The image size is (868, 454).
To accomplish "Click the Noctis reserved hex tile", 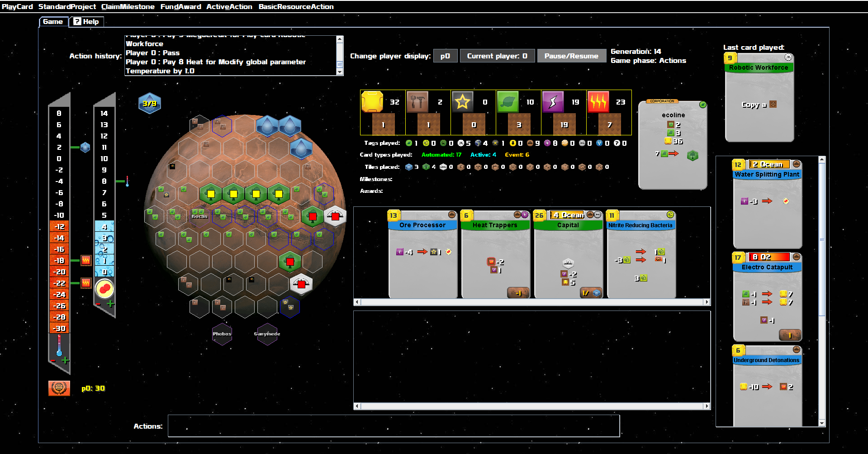I will [x=199, y=216].
